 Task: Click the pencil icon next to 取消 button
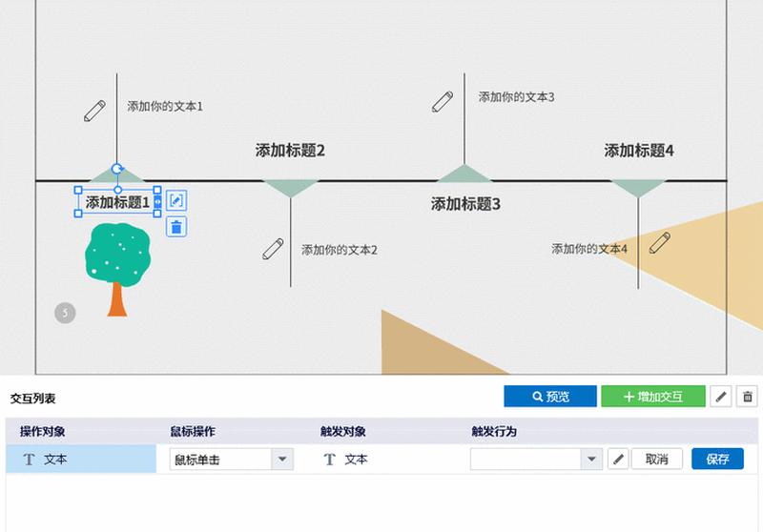pyautogui.click(x=618, y=459)
